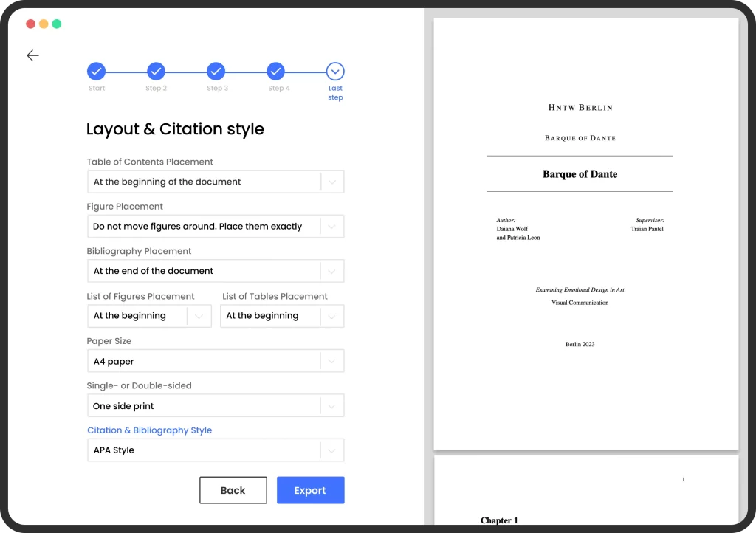Open Bibliography Placement dropdown
The image size is (756, 533).
[215, 271]
